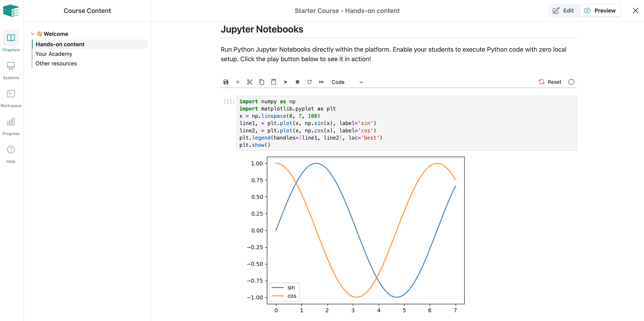Insert a cell with the plus icon
This screenshot has height=321, width=644.
coord(238,82)
